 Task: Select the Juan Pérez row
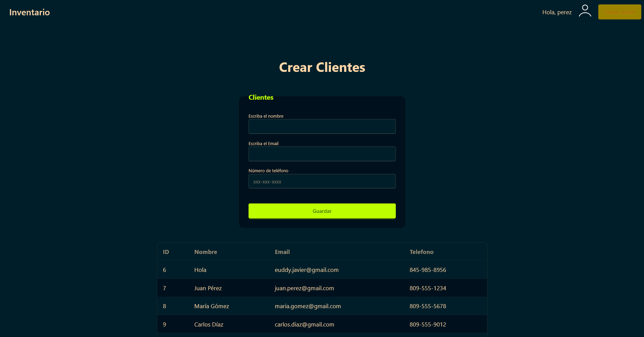pyautogui.click(x=208, y=288)
